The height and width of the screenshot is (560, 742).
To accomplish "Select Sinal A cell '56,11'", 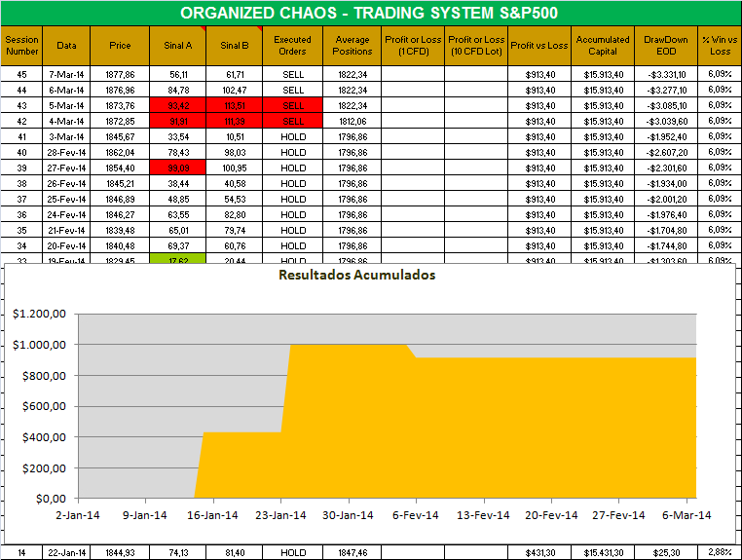I will click(178, 74).
